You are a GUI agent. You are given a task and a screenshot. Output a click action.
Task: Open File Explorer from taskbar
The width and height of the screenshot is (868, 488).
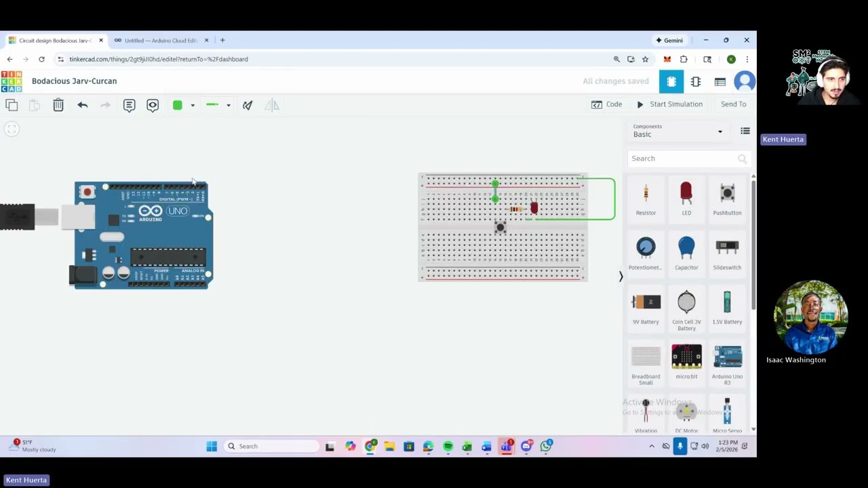pyautogui.click(x=389, y=446)
